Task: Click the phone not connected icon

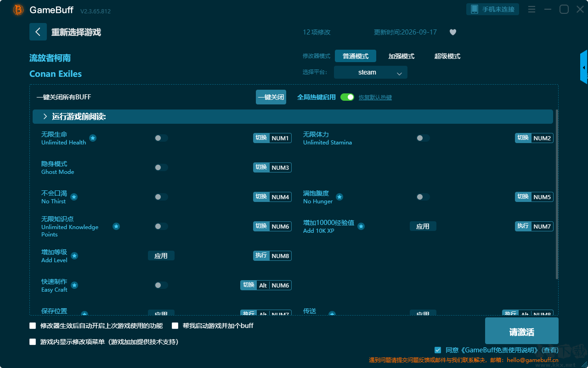Action: pos(474,9)
